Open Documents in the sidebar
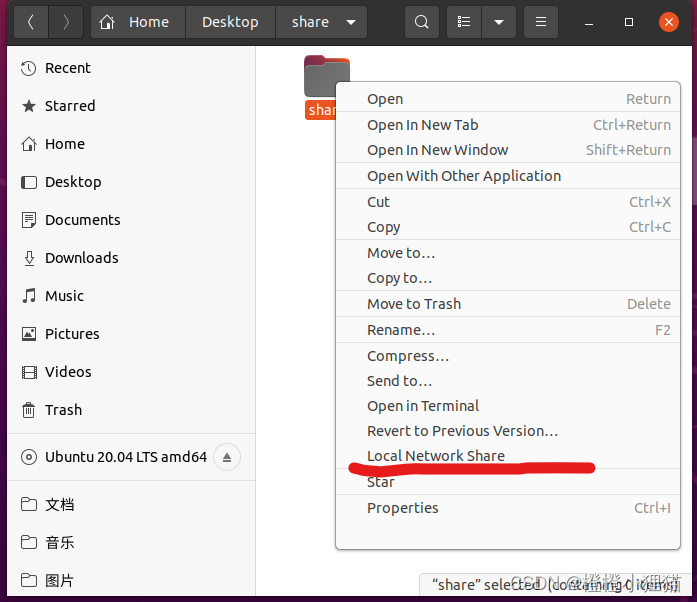This screenshot has width=697, height=602. click(x=131, y=220)
